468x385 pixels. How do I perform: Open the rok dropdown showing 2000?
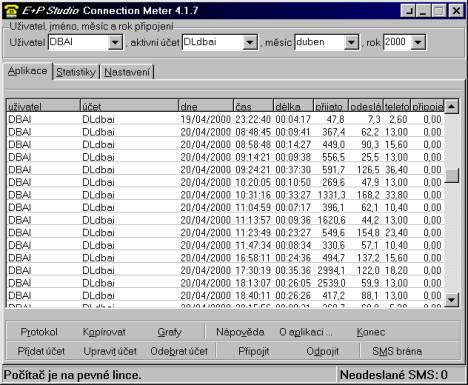click(418, 43)
